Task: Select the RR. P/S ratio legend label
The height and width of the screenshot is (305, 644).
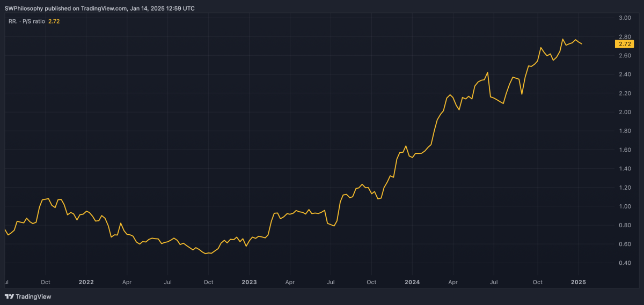Action: click(26, 21)
